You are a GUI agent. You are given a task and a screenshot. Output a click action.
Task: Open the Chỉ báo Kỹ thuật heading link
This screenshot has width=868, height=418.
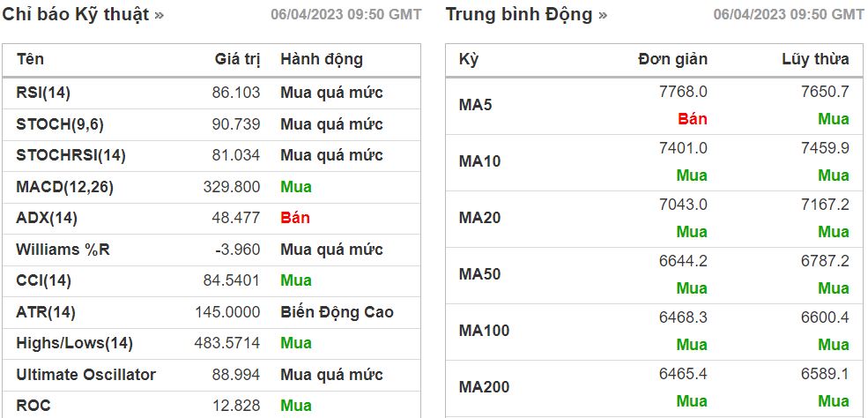[76, 14]
